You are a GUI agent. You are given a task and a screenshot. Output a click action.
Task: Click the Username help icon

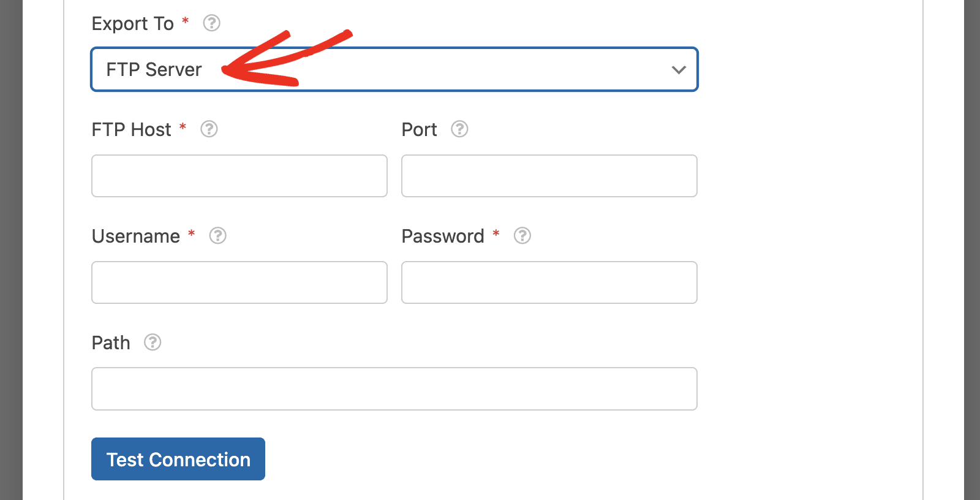(217, 236)
